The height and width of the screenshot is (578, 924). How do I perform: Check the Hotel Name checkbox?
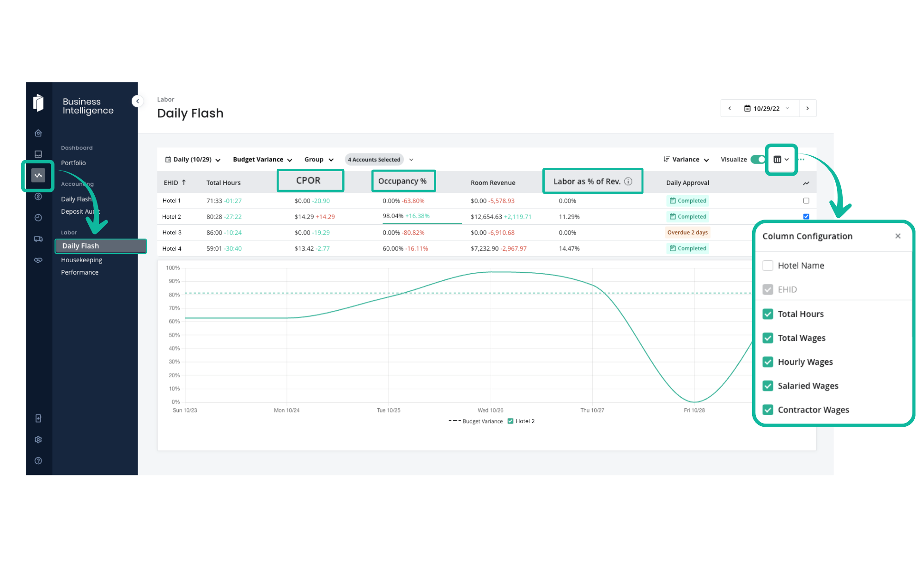[x=768, y=265]
